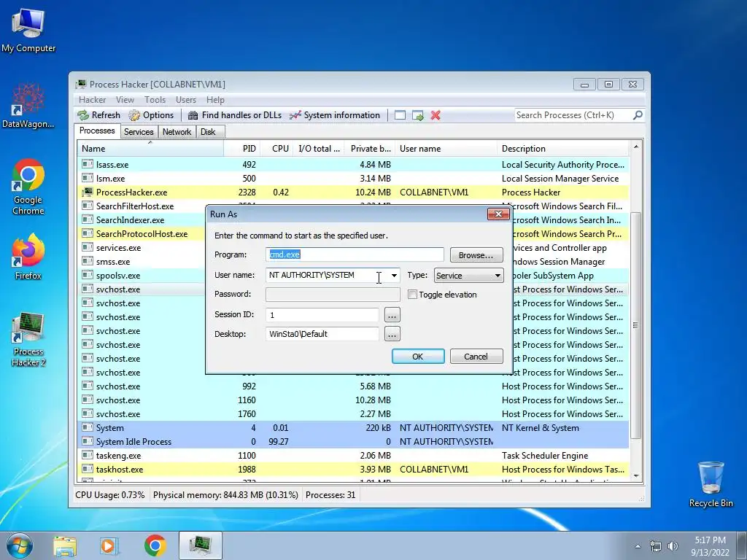
Task: Launch the Firefox desktop shortcut
Action: click(28, 257)
